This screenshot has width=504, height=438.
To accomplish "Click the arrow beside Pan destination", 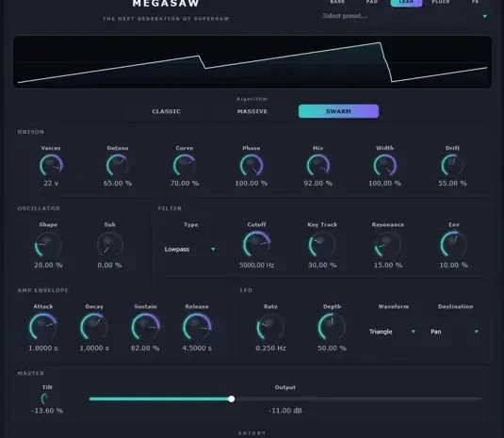I will pyautogui.click(x=477, y=332).
